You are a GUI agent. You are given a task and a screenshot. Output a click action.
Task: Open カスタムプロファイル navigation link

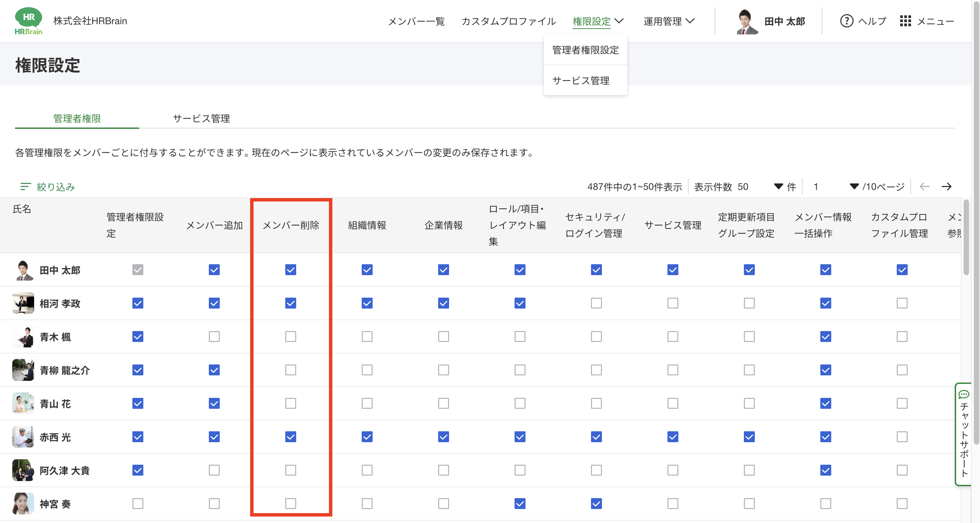[x=509, y=21]
